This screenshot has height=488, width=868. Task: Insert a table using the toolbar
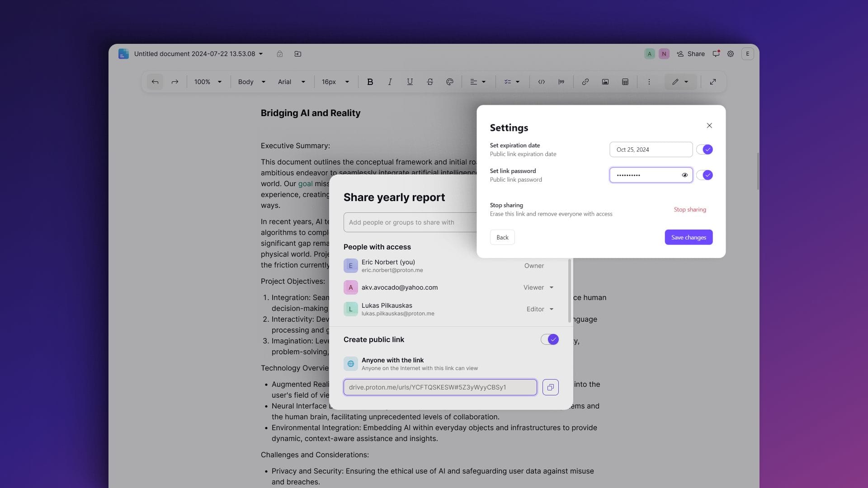click(625, 82)
